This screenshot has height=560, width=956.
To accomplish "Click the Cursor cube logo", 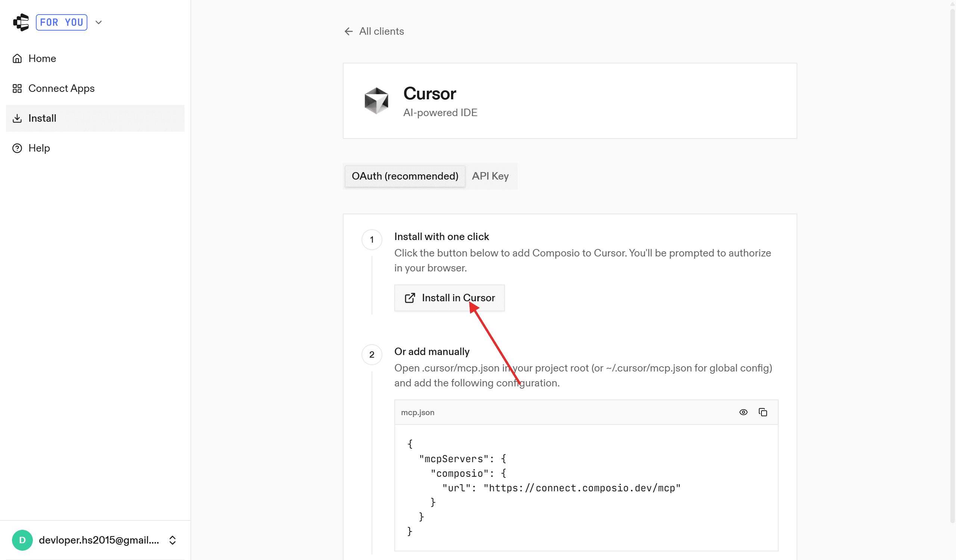I will pos(376,101).
